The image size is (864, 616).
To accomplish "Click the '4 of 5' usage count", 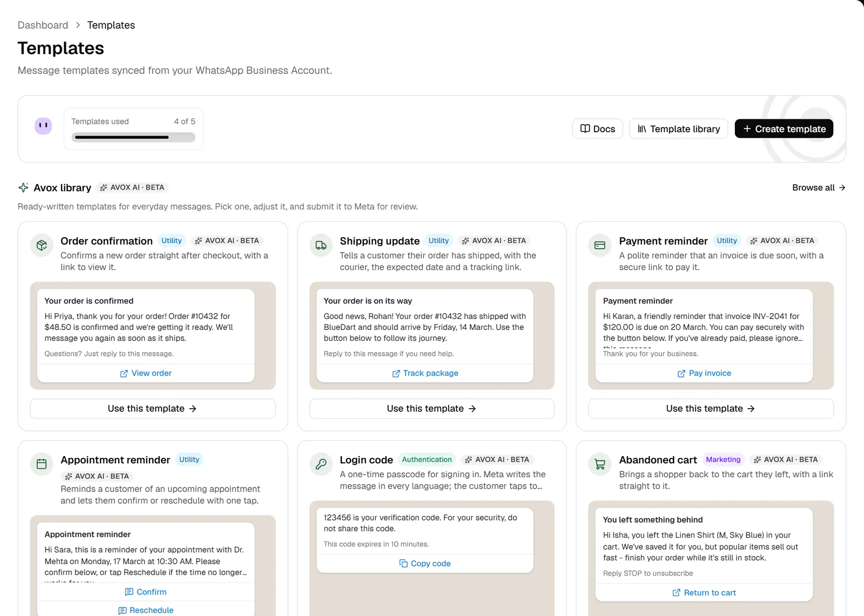I will [x=185, y=121].
